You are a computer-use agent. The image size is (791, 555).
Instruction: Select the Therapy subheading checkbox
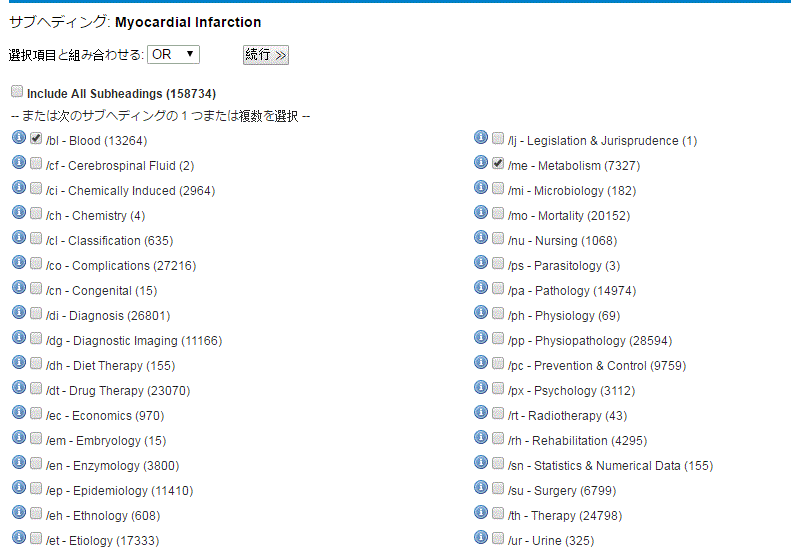(x=497, y=513)
